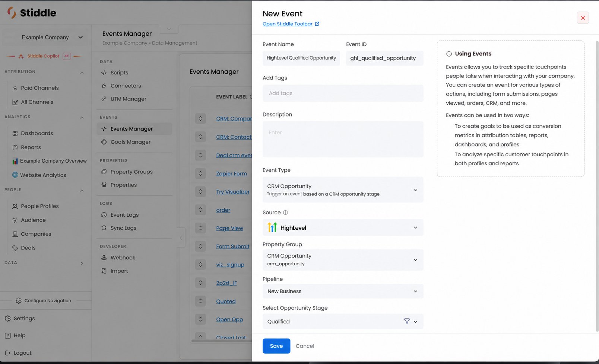Screen dimensions: 599x364
Task: Open the Event Type dropdown
Action: pyautogui.click(x=343, y=190)
